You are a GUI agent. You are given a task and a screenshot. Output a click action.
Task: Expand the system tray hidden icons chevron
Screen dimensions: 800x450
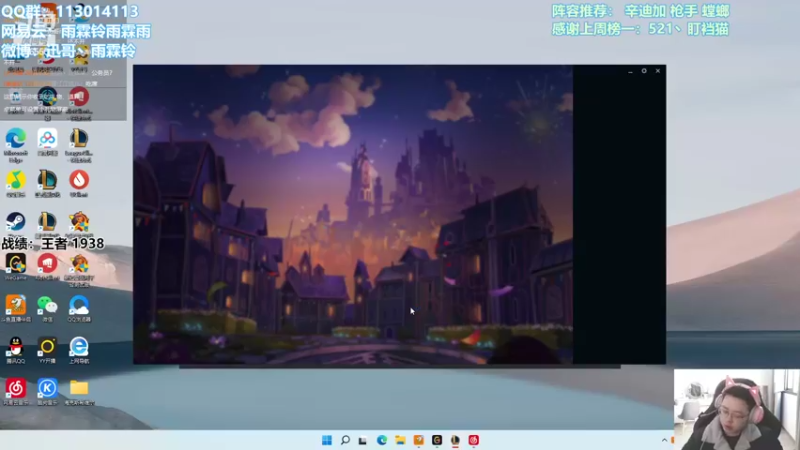coord(664,440)
